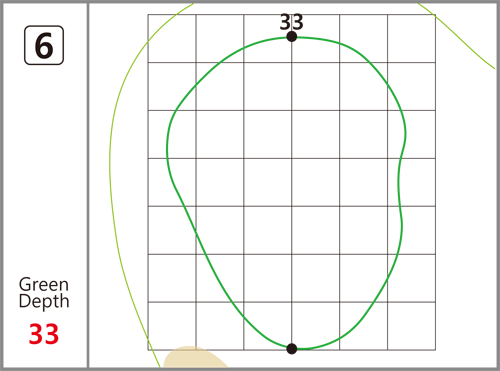Select the black dot at top of green
The width and height of the screenshot is (500, 371).
pyautogui.click(x=292, y=37)
